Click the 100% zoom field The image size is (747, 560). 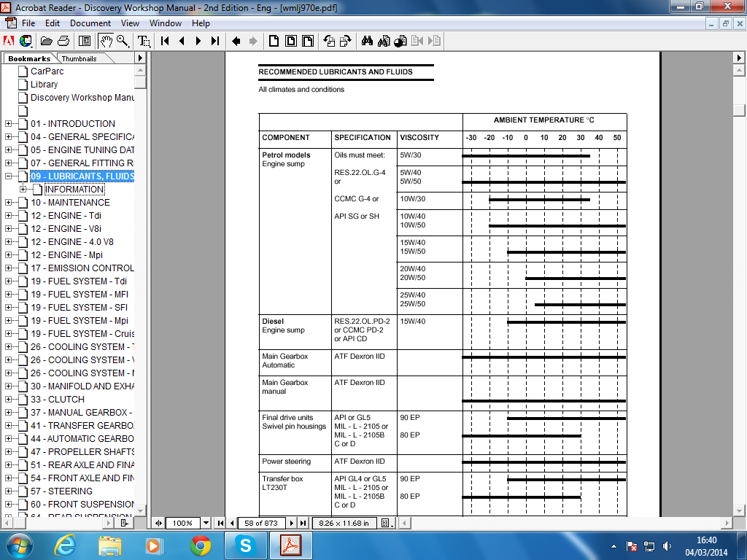pyautogui.click(x=183, y=523)
